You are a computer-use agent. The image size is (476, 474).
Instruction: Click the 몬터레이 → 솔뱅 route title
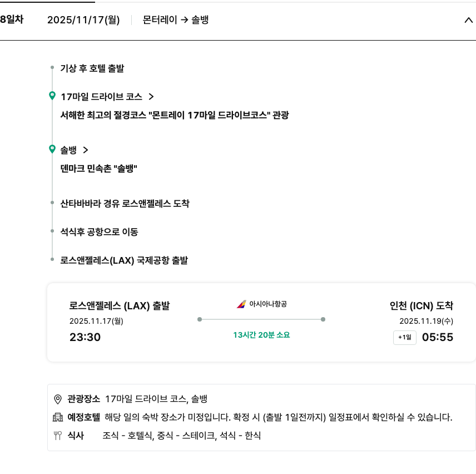pos(176,20)
